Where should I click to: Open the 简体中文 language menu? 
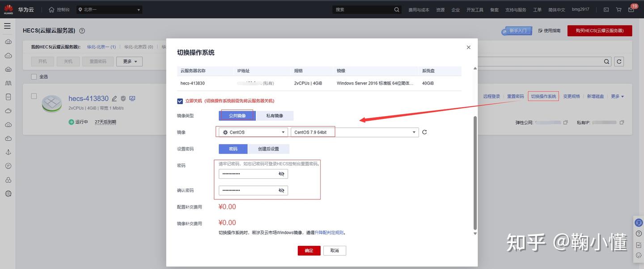(557, 10)
